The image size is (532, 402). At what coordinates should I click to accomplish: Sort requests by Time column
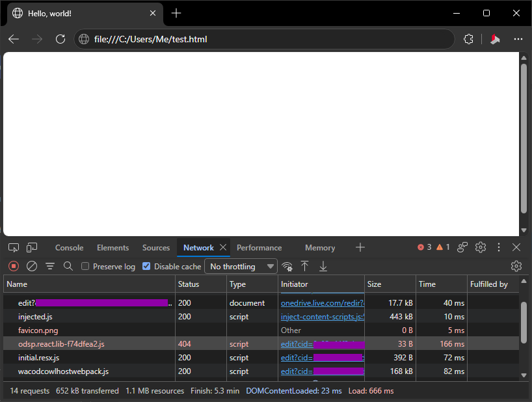[442, 284]
